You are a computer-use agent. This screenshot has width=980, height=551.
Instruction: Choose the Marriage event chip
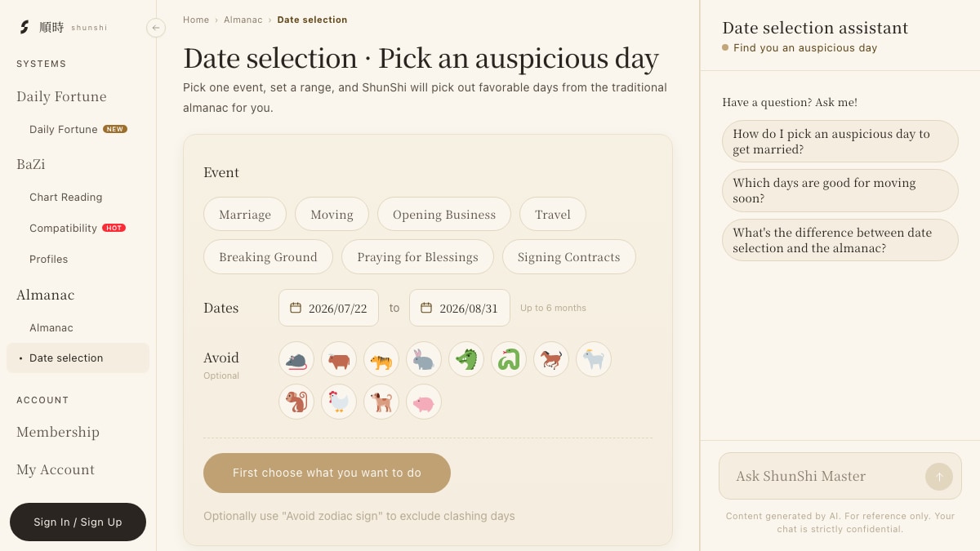(x=245, y=214)
